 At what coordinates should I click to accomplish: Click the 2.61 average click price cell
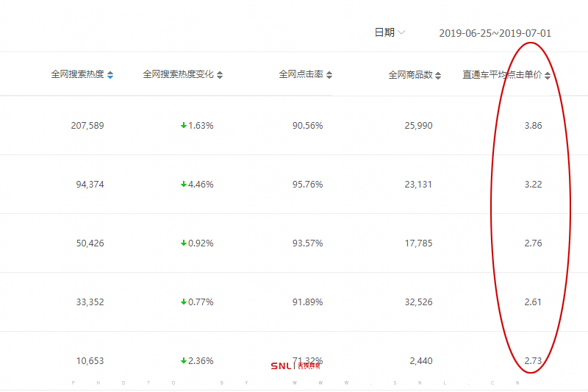coord(533,302)
